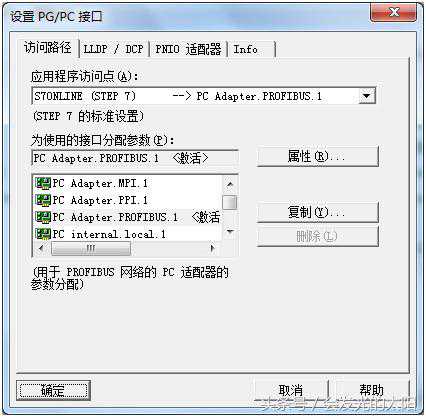Confirm with the 确定 button

point(53,390)
